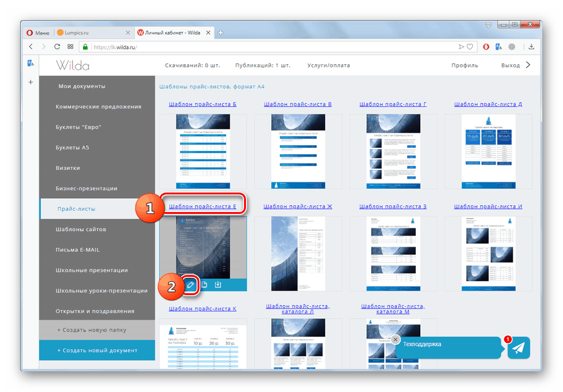Switch to the Lumpics.ru tab
The image size is (563, 392).
92,33
